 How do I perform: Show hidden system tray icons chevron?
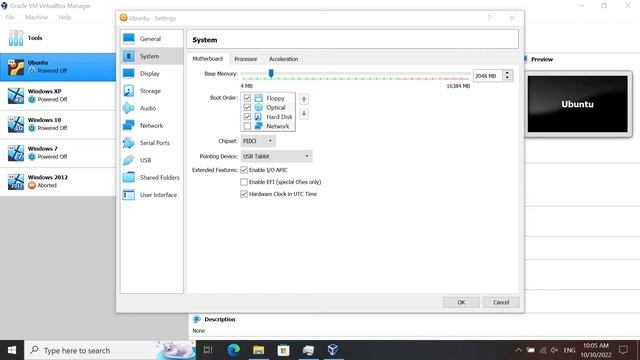click(518, 350)
